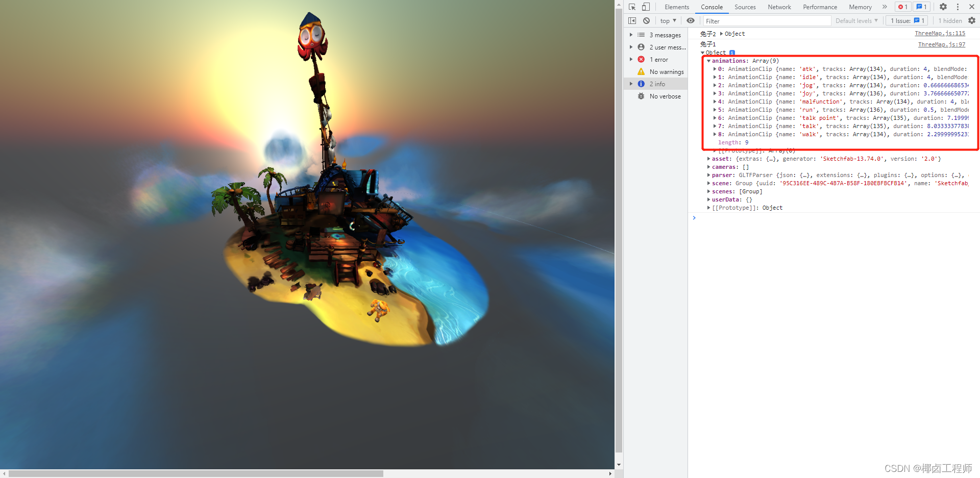Hide the console sidebar panel
Screen dimensions: 980x478
[632, 20]
